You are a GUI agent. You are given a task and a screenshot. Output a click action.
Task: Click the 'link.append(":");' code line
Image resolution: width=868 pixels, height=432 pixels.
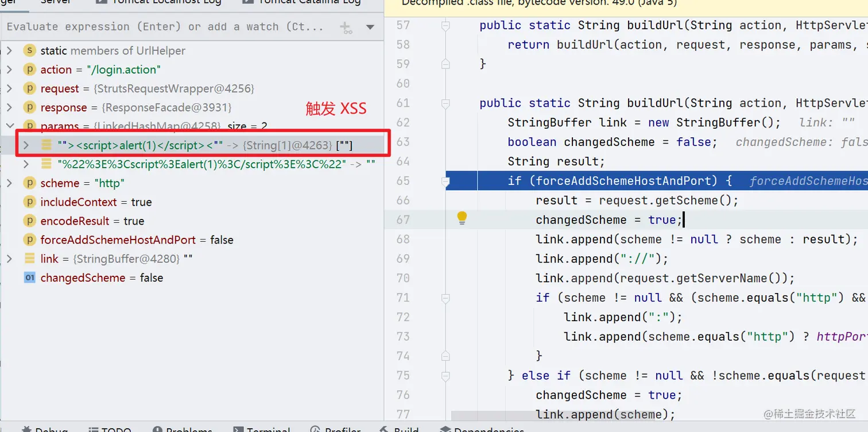point(623,317)
